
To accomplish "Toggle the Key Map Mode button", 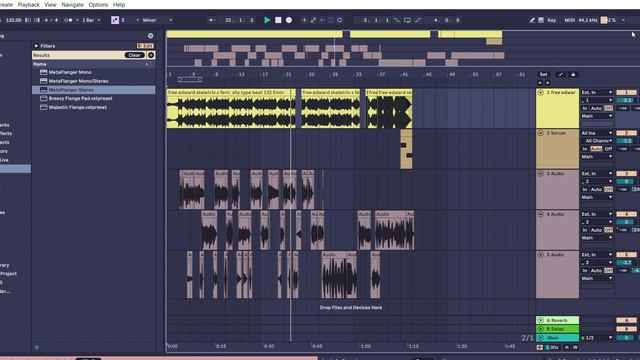I will 552,20.
